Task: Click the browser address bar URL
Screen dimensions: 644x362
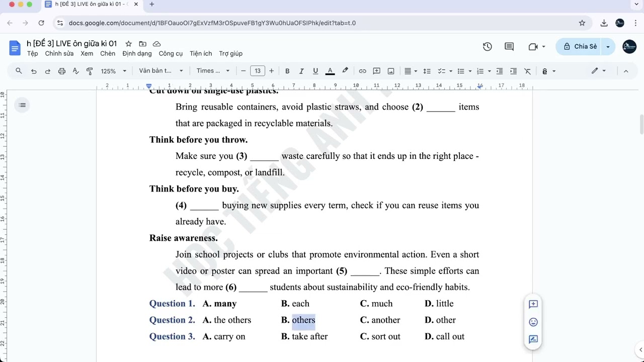Action: click(x=212, y=23)
